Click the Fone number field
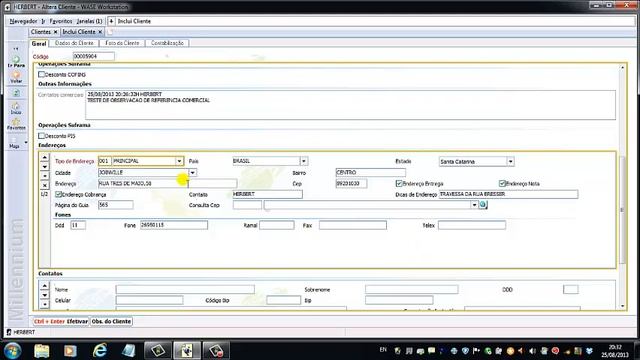This screenshot has width=640, height=360. click(173, 225)
